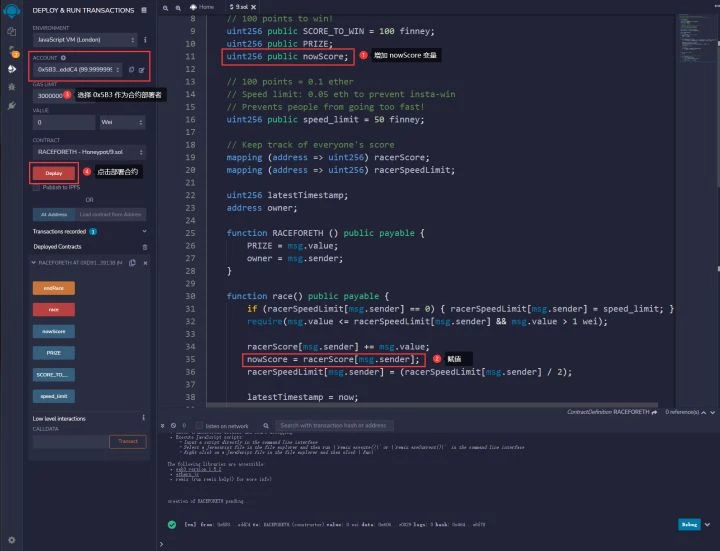Click the Debug button in the terminal
Viewport: 720px width, 551px height.
[x=689, y=524]
